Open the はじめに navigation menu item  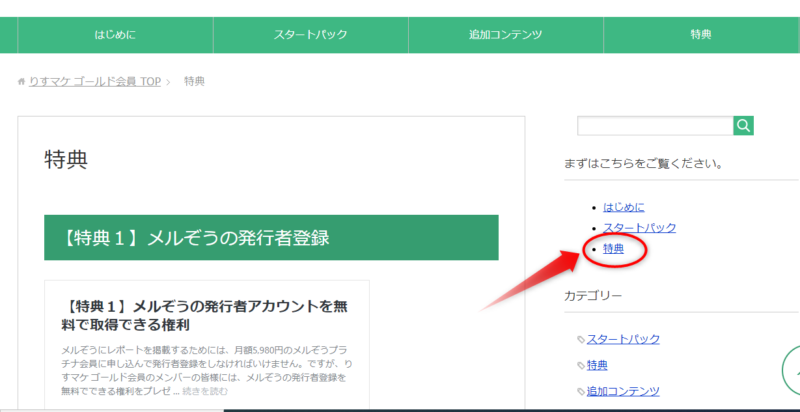(x=115, y=35)
